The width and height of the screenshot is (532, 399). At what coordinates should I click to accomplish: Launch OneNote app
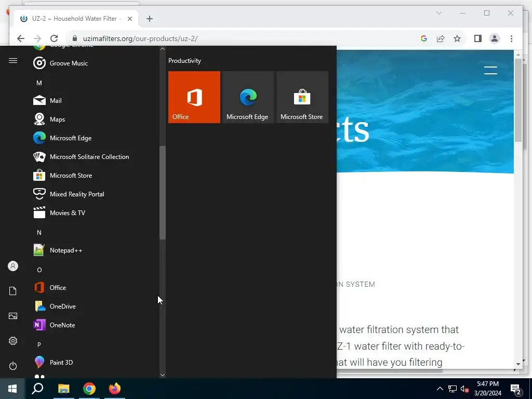click(x=95, y=325)
